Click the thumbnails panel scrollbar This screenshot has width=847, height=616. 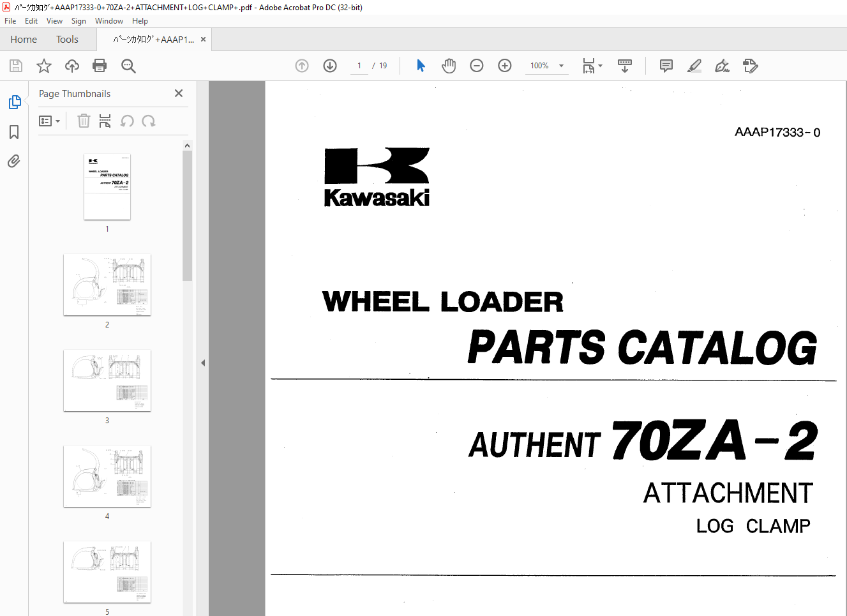click(187, 216)
